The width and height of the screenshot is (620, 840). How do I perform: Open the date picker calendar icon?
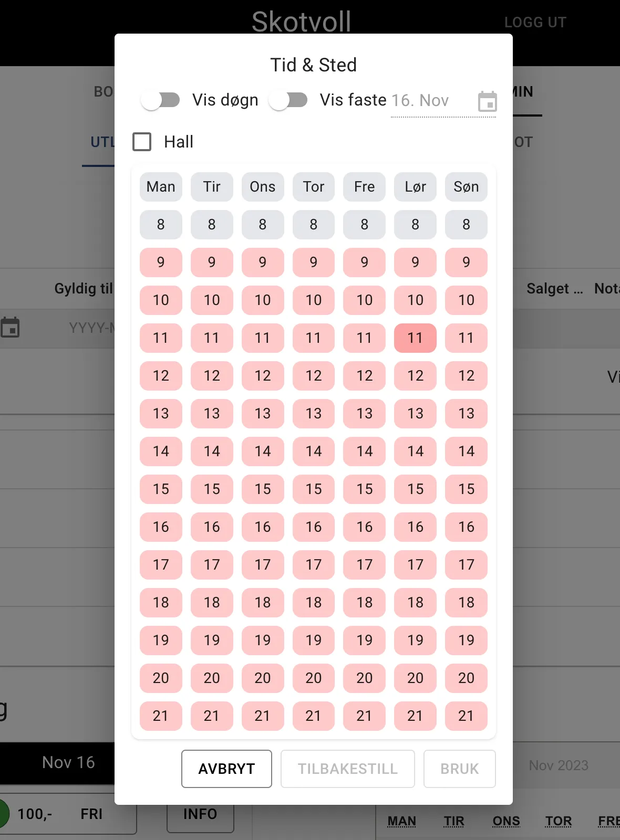click(487, 101)
